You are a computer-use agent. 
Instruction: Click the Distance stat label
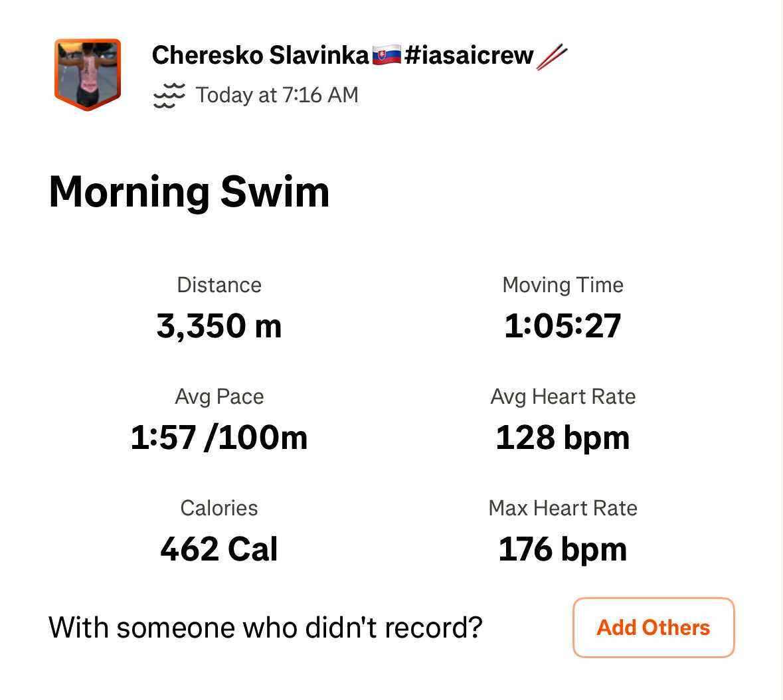point(219,285)
